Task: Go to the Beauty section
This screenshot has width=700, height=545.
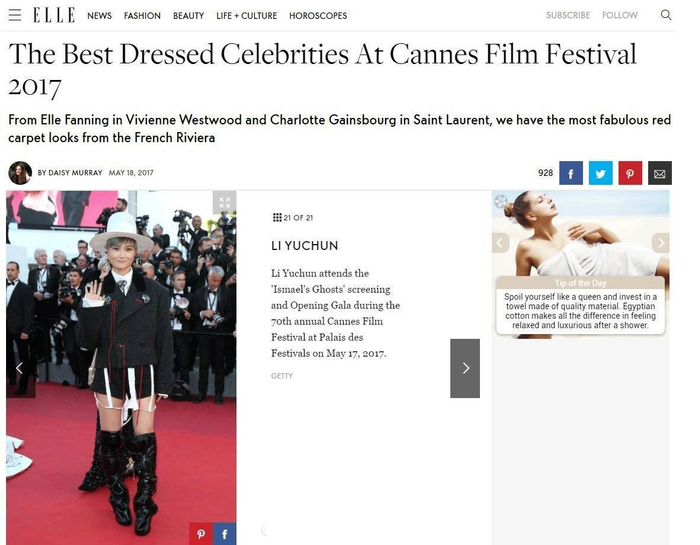Action: [188, 16]
